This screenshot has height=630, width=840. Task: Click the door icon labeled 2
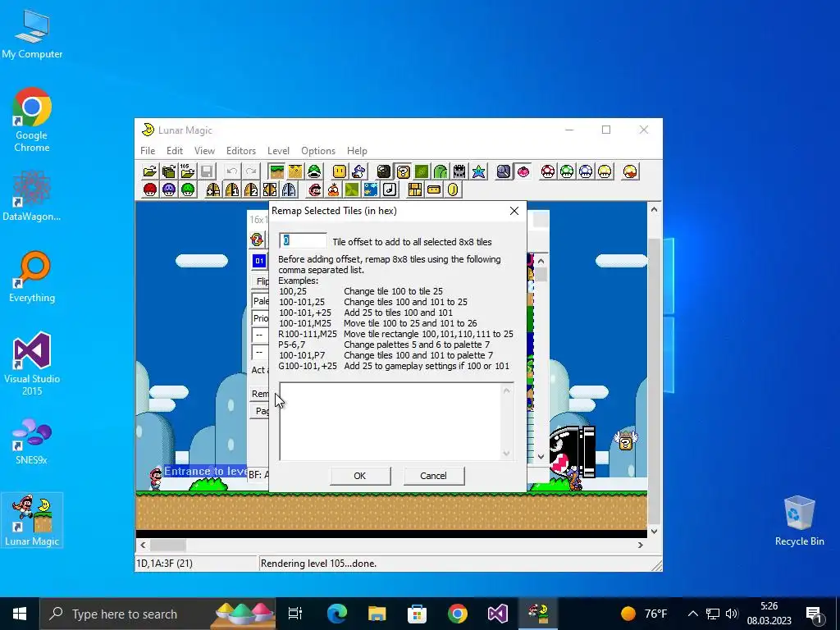tap(251, 189)
